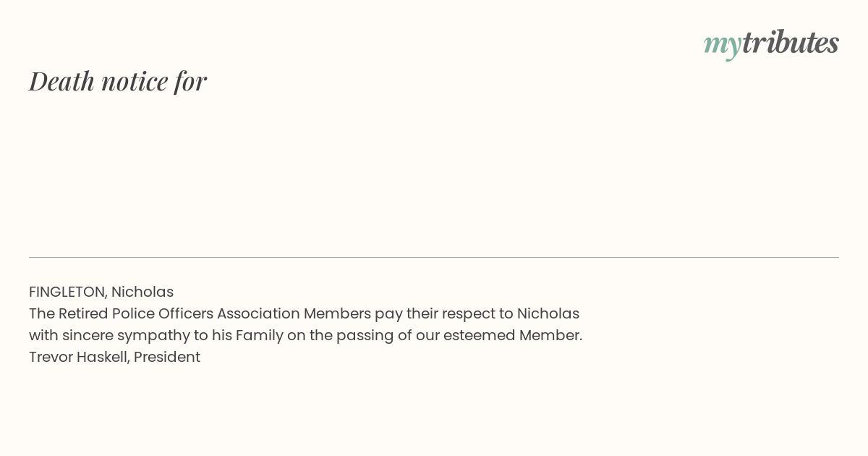Click the name 'Trevor Haskell'

tap(80, 357)
